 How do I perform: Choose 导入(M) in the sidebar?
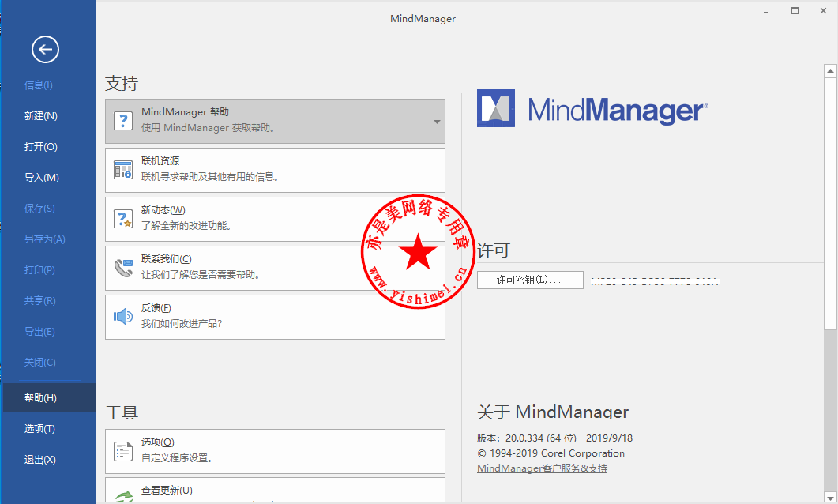pyautogui.click(x=41, y=178)
